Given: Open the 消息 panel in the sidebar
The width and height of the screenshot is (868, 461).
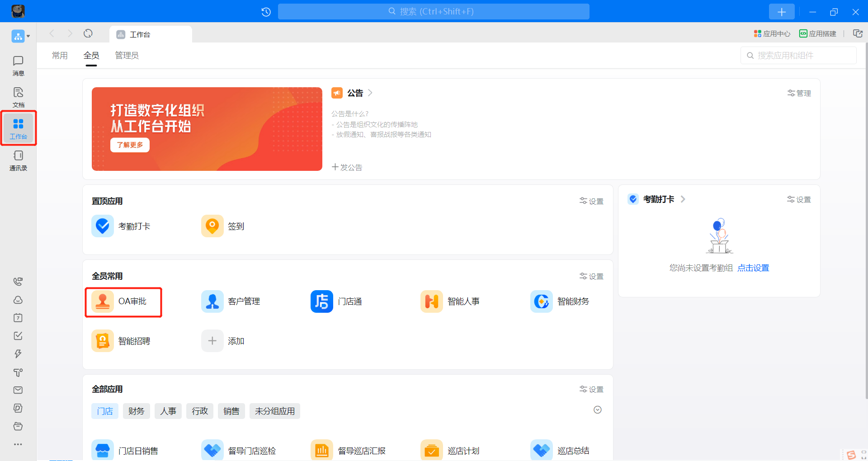Looking at the screenshot, I should (18, 66).
